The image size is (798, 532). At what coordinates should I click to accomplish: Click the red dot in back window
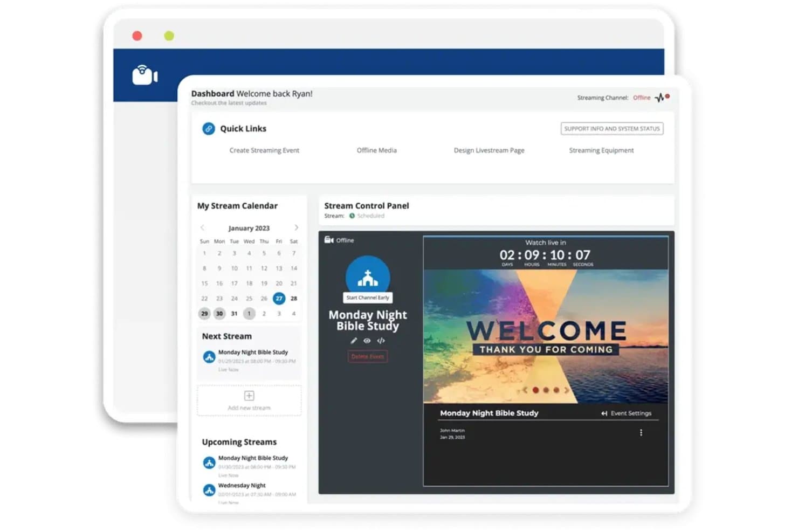point(137,36)
